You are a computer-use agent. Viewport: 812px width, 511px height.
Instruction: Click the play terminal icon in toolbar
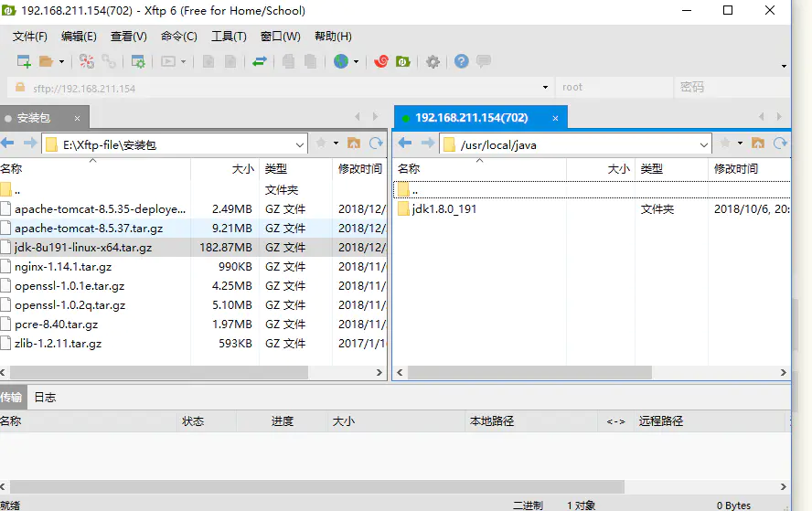167,61
